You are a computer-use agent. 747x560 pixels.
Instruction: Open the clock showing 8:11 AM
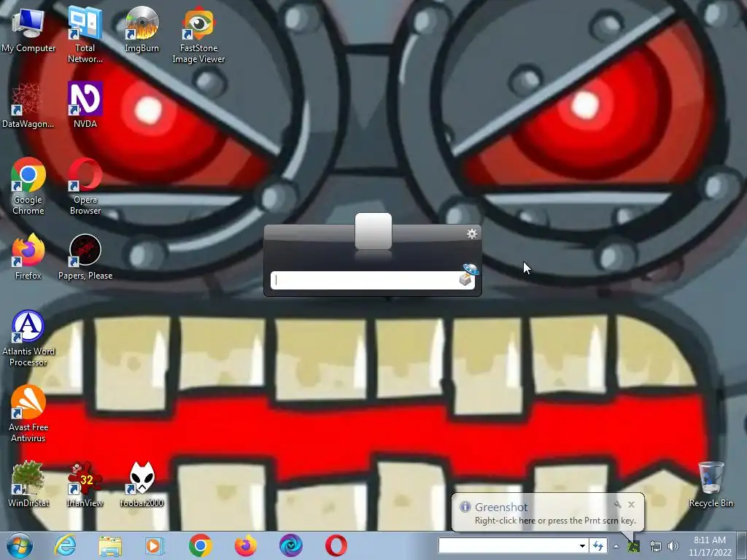coord(710,546)
